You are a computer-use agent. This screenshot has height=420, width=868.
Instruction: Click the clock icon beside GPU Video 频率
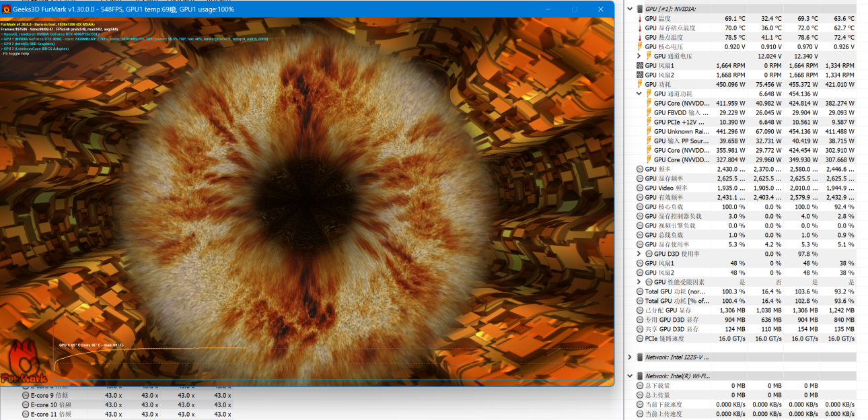tap(640, 188)
